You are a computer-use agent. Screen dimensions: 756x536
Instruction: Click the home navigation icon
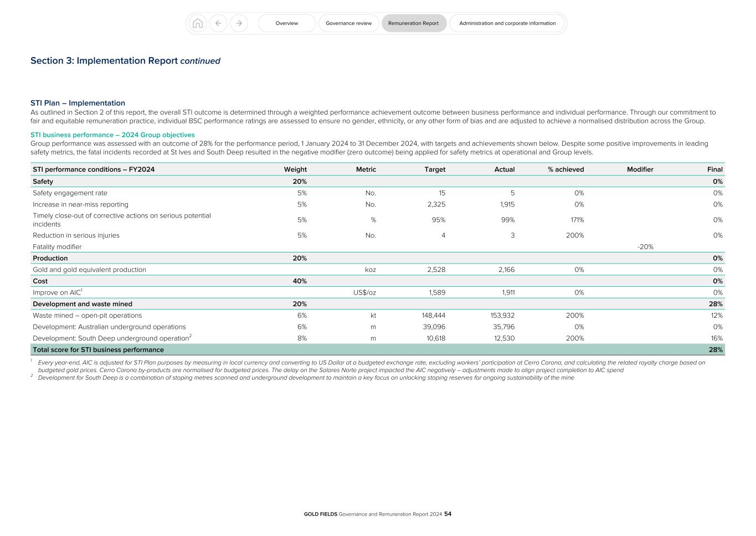tap(198, 23)
